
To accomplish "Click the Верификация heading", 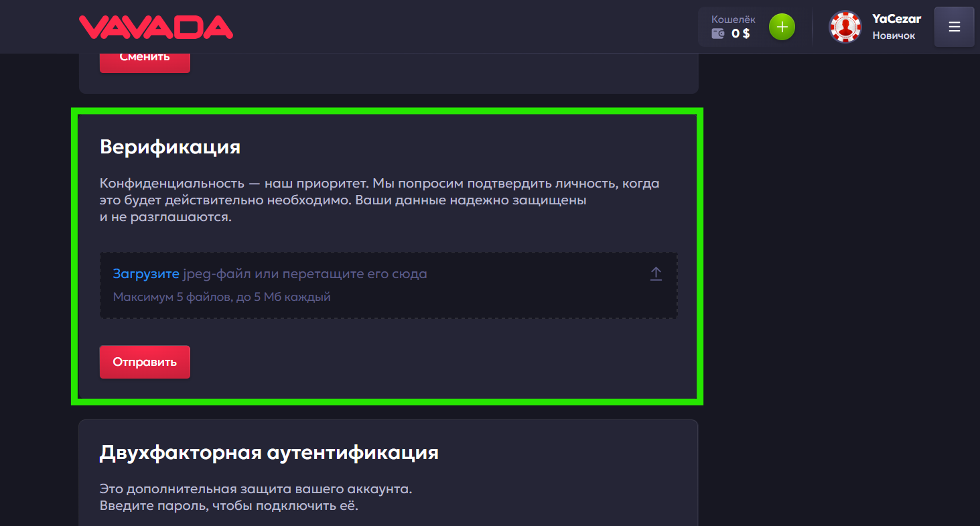I will 170,147.
